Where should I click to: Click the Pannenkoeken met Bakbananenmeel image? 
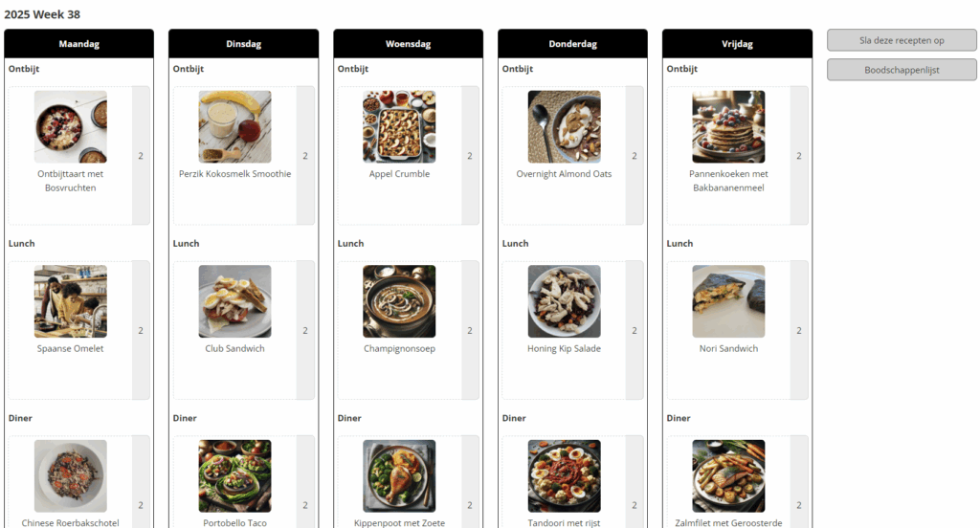pyautogui.click(x=728, y=127)
